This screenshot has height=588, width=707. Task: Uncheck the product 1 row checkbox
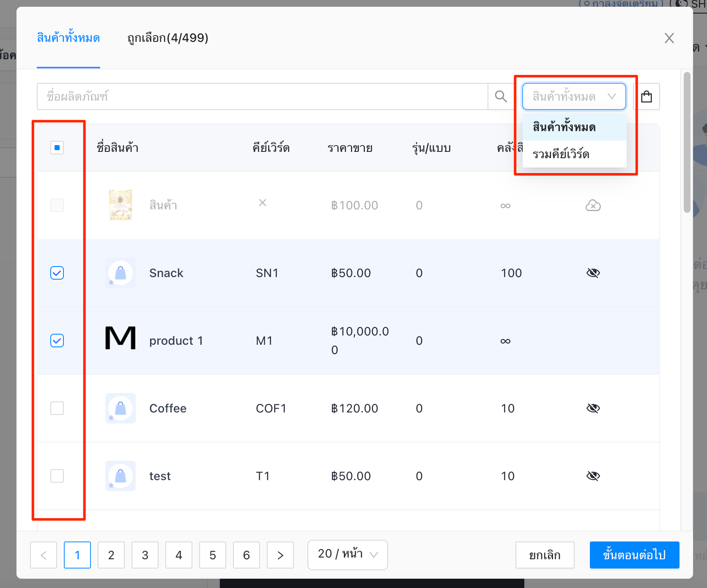click(57, 341)
